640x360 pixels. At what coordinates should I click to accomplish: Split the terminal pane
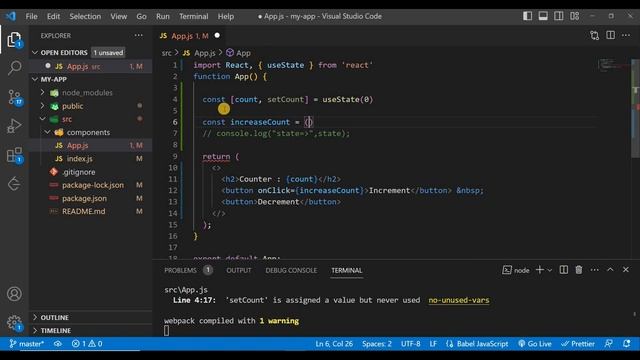(563, 270)
